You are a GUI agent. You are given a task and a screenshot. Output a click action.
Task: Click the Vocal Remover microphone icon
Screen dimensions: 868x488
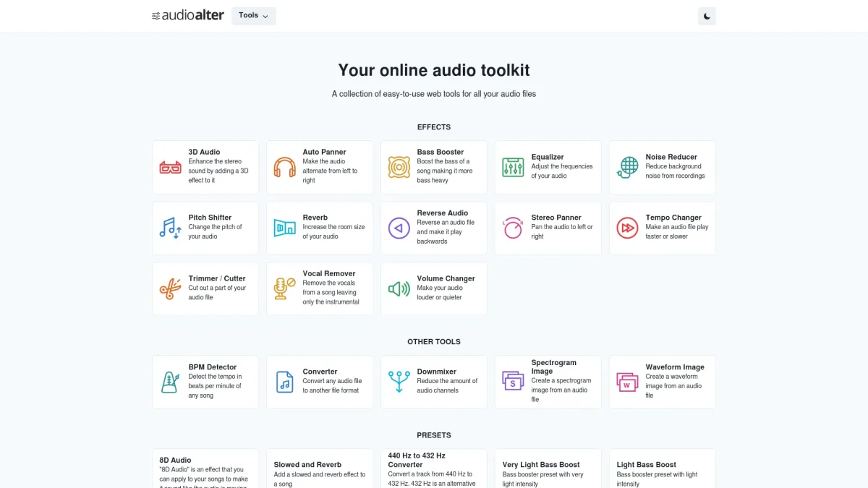[285, 289]
